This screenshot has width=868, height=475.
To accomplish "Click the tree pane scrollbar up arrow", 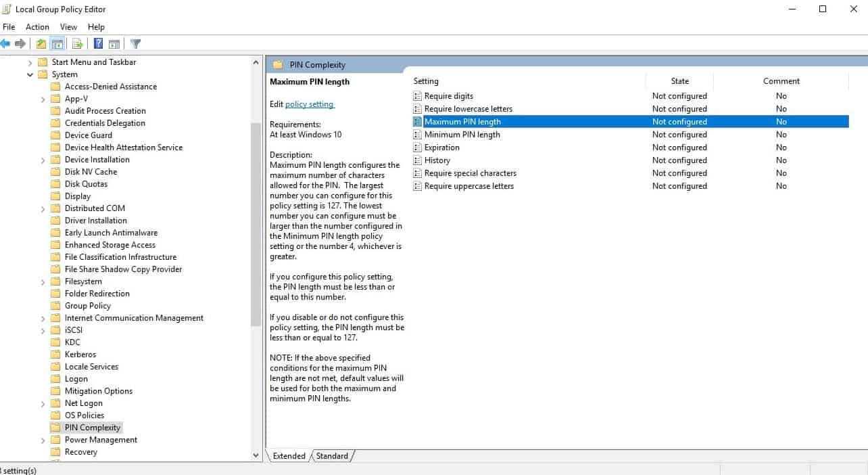I will click(x=256, y=62).
